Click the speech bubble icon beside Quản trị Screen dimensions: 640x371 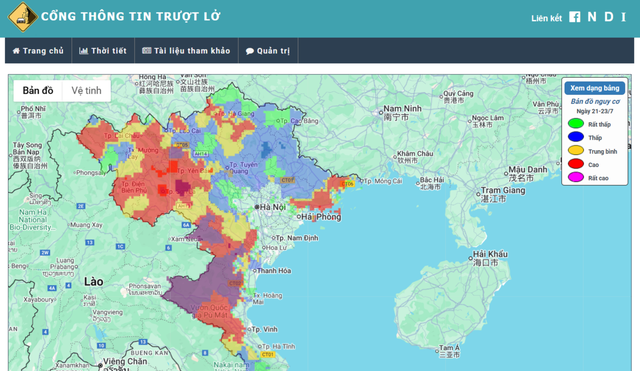(250, 51)
